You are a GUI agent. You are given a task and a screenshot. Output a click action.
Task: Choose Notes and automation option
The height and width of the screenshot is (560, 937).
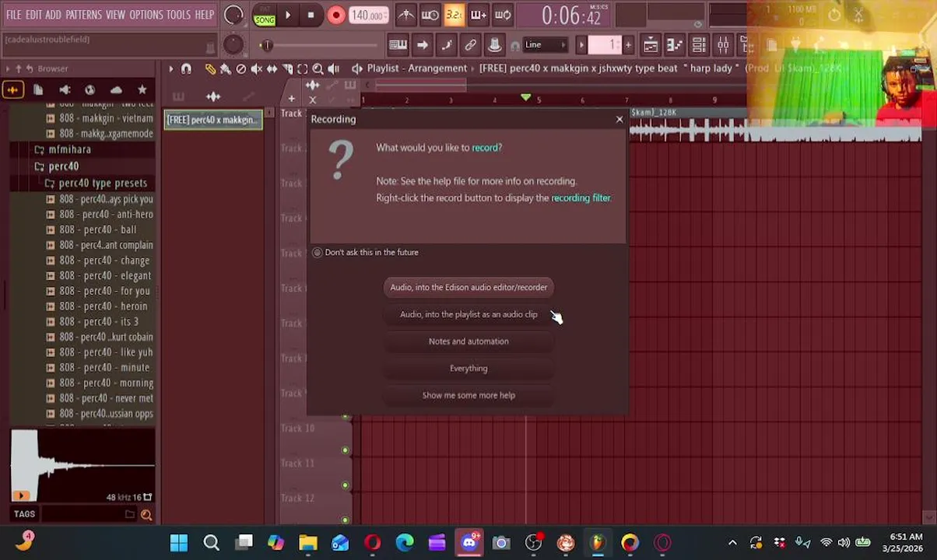coord(468,341)
